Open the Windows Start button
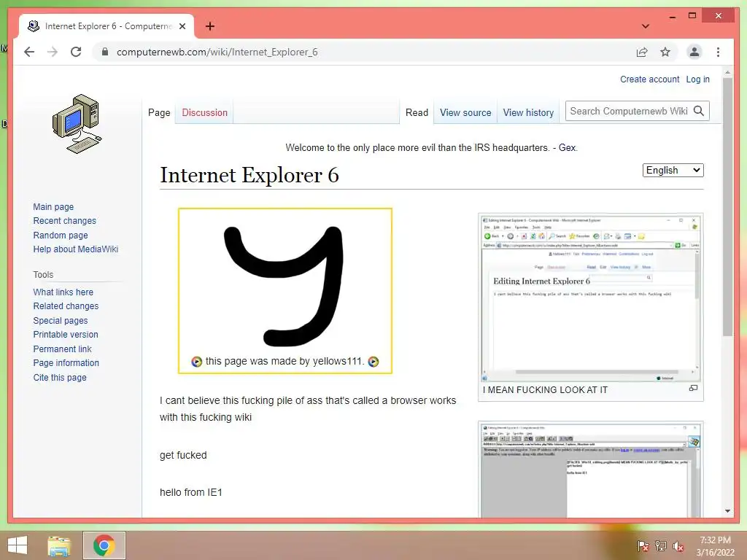 pyautogui.click(x=18, y=545)
